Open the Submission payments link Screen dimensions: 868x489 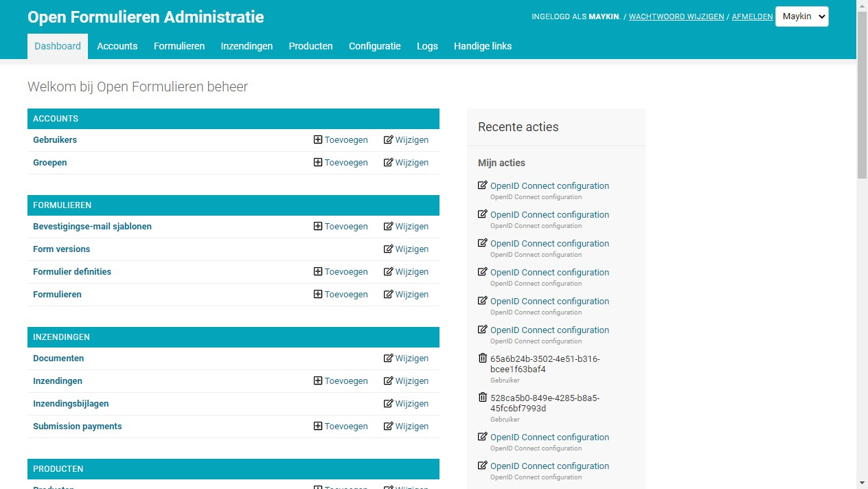[78, 426]
